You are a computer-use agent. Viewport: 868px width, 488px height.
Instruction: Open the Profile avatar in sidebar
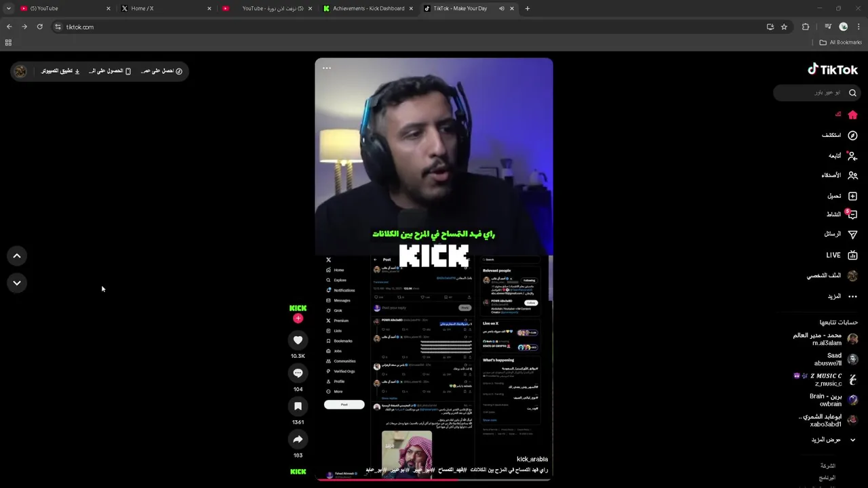(x=852, y=276)
